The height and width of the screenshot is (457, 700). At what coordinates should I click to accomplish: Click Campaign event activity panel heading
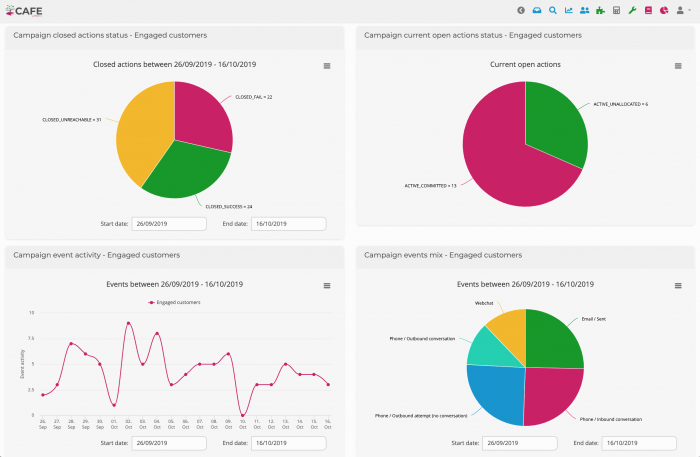tap(97, 255)
